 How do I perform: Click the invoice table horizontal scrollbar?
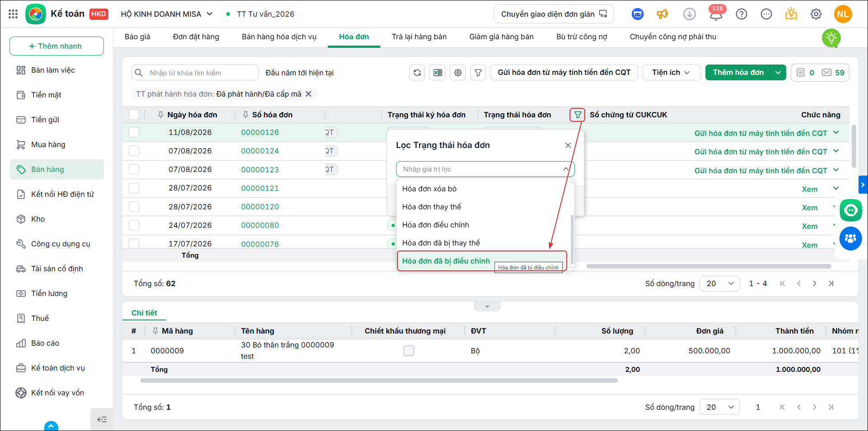click(x=709, y=266)
